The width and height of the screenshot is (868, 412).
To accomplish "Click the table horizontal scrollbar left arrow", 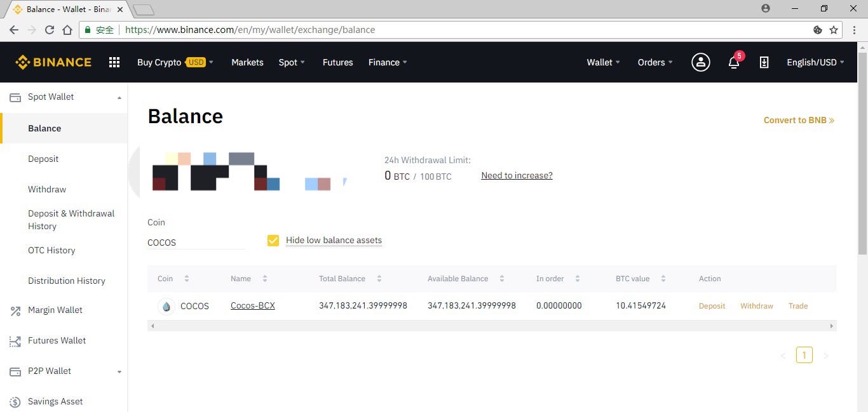I will pyautogui.click(x=153, y=326).
